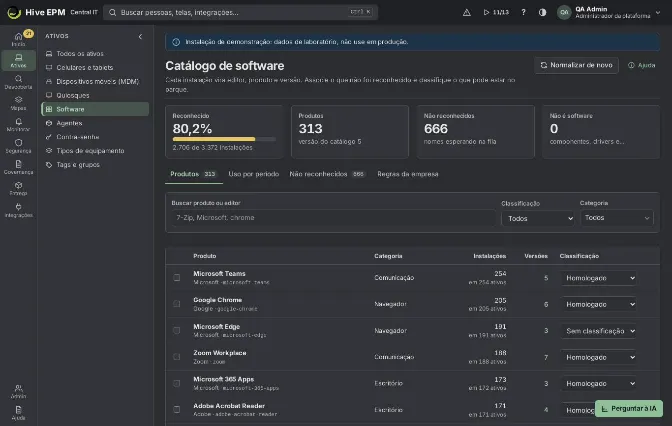Image resolution: width=672 pixels, height=426 pixels.
Task: Tick the Adobe Acrobat Reader row checkbox
Action: (177, 409)
